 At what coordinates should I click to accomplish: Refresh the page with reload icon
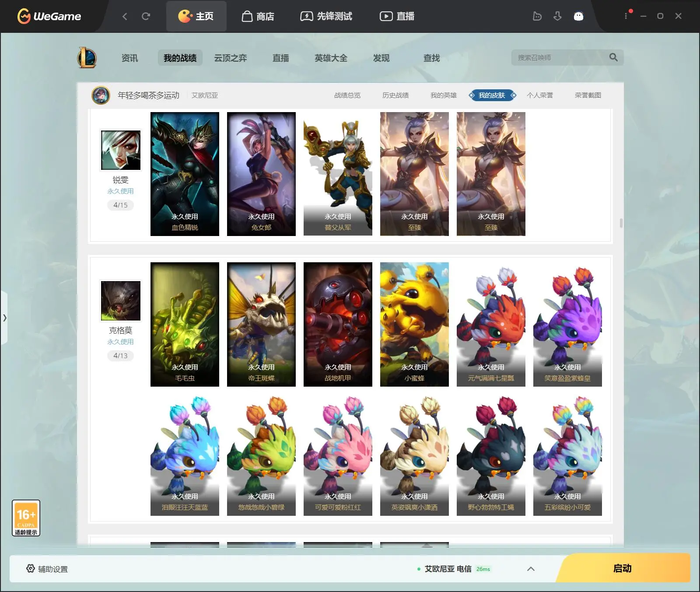click(146, 16)
